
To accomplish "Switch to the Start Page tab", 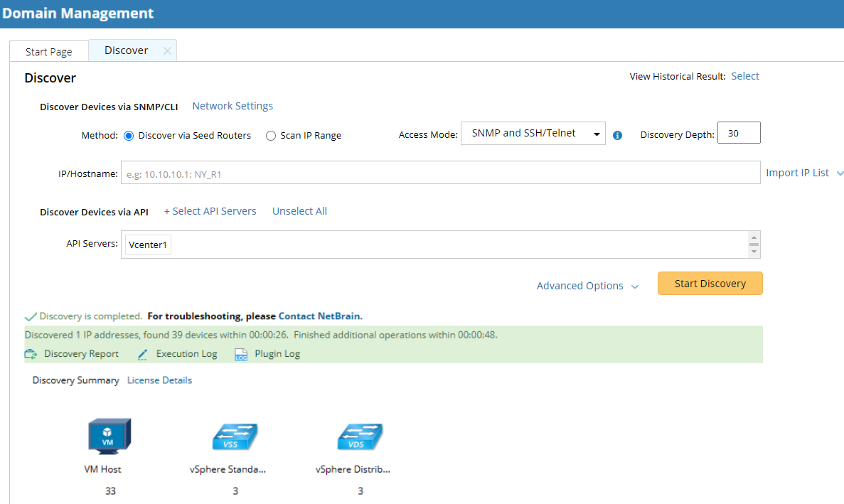I will [48, 52].
